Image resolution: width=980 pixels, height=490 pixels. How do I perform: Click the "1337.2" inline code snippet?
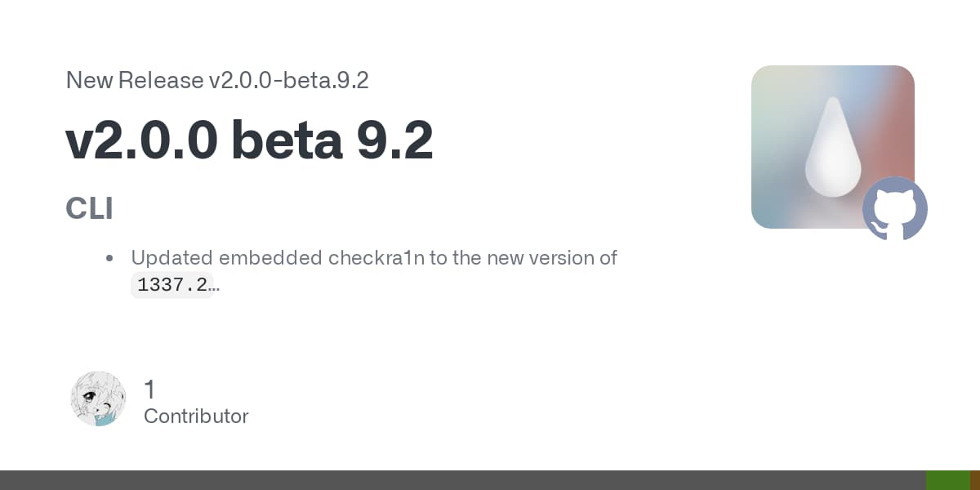pos(171,285)
